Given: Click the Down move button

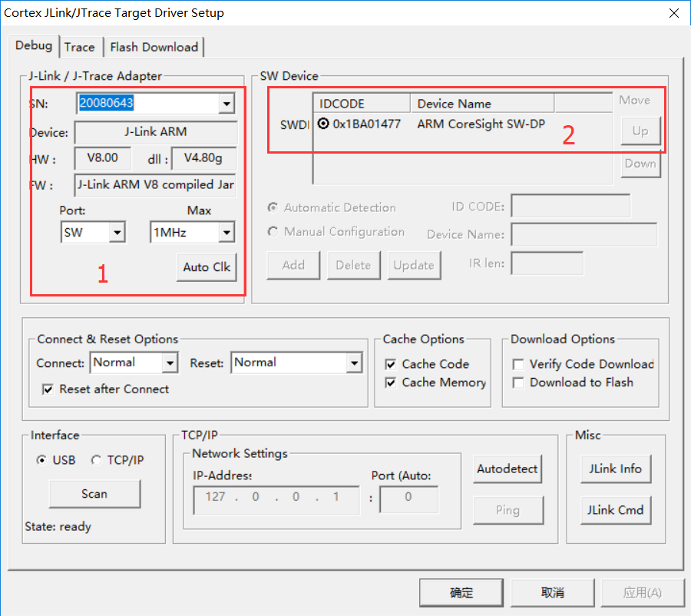Looking at the screenshot, I should click(x=640, y=164).
